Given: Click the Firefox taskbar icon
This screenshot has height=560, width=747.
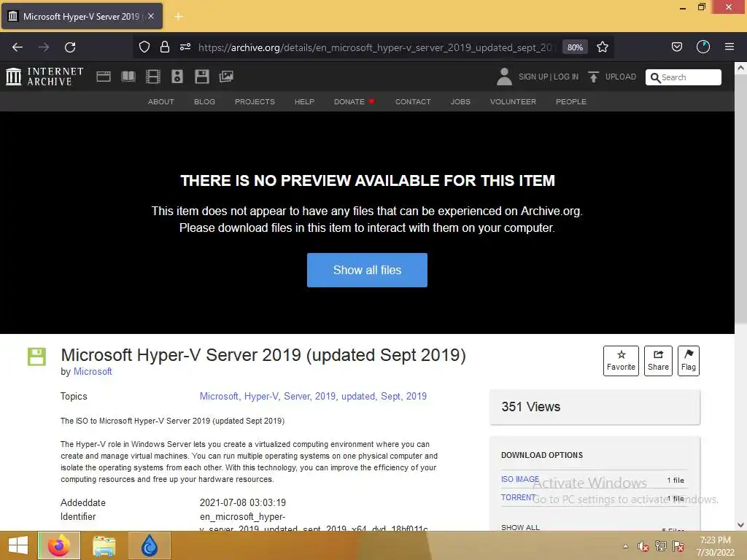Looking at the screenshot, I should pos(59,545).
